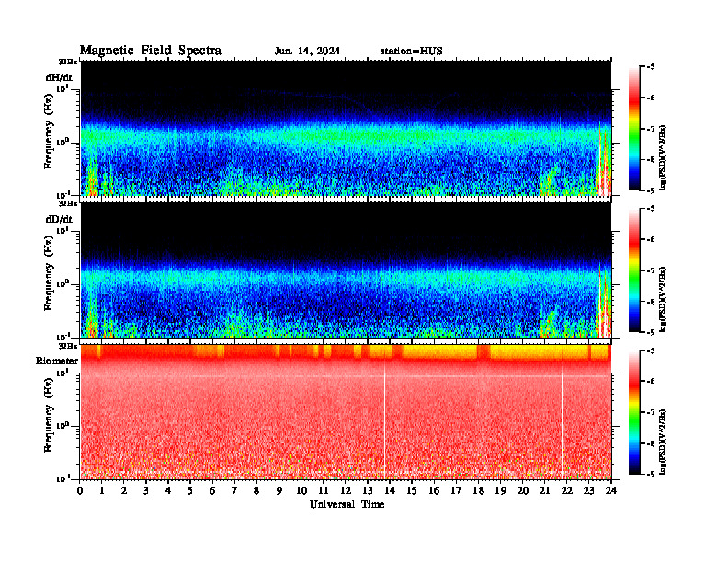This screenshot has width=728, height=563.
Task: Click the white vertical line near 13.8 UT in Riometer
Action: point(385,419)
